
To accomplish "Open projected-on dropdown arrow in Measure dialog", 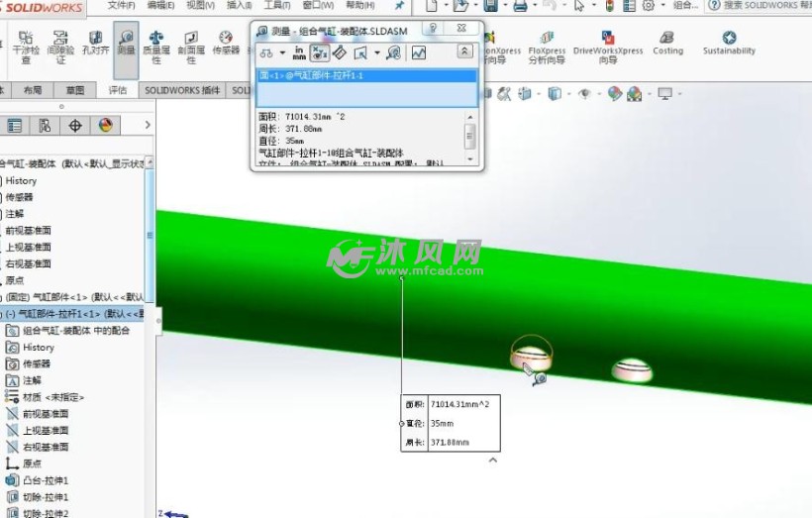I will click(x=377, y=52).
